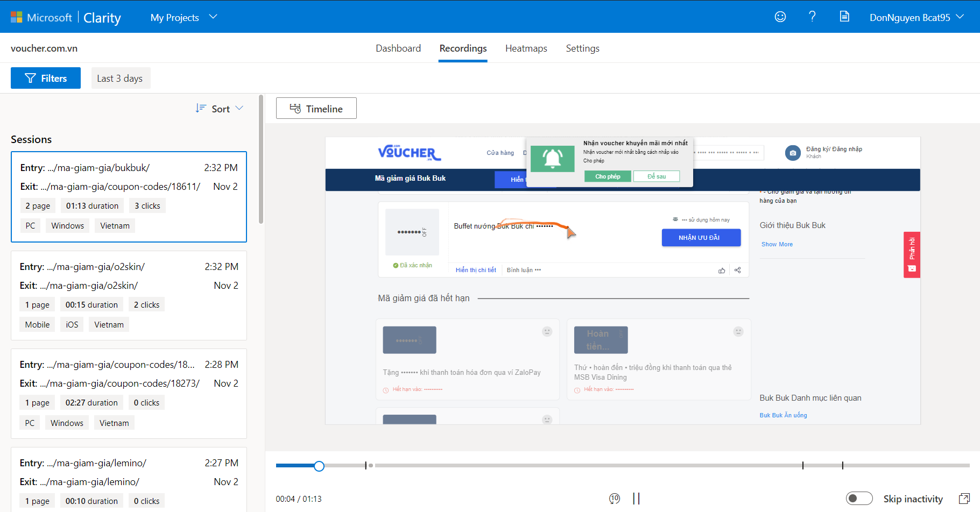
Task: Click the Microsoft logo
Action: click(17, 17)
